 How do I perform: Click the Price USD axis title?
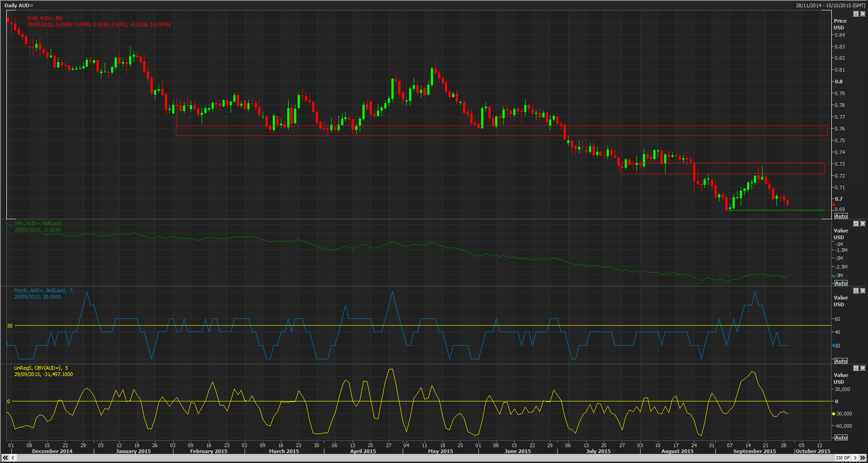point(840,24)
